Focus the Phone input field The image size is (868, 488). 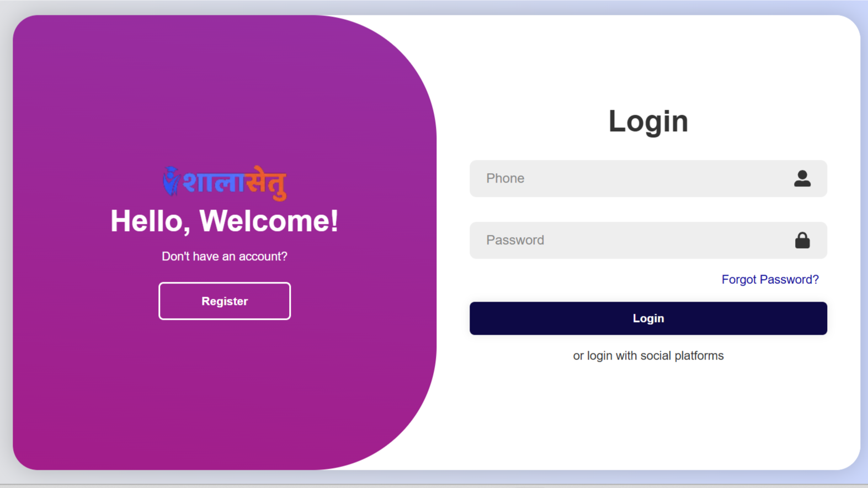click(x=648, y=179)
